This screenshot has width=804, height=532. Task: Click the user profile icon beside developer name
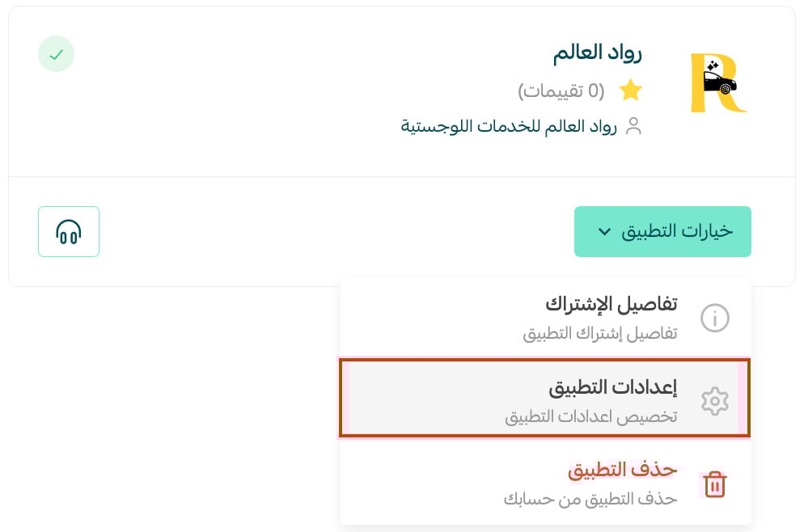[634, 126]
